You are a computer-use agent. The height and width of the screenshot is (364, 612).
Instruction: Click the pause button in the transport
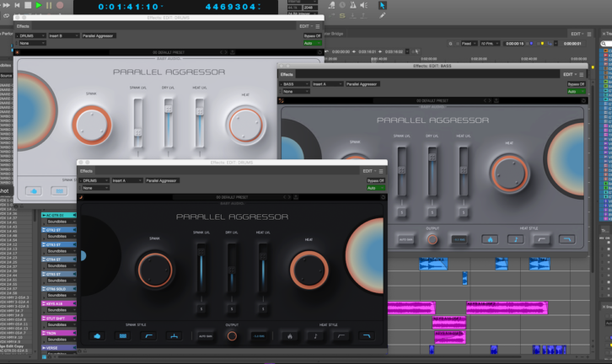[x=49, y=5]
